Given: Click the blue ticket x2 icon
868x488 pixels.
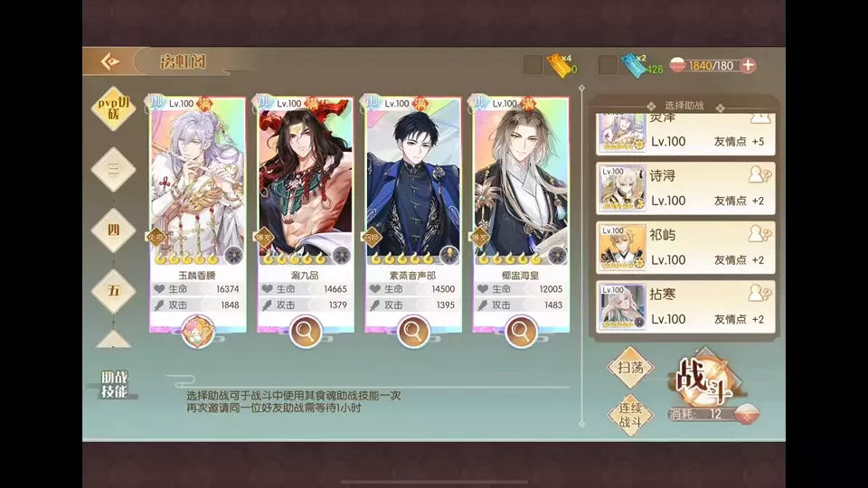Looking at the screenshot, I should click(x=635, y=65).
